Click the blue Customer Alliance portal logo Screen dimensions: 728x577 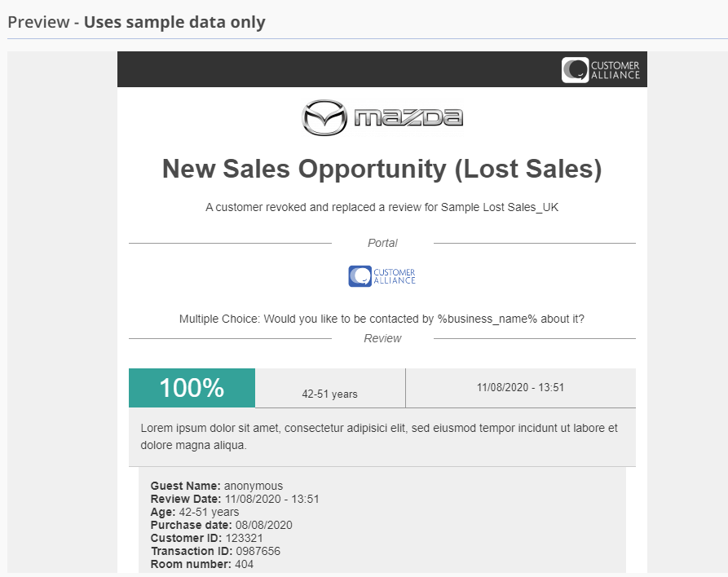(x=382, y=276)
